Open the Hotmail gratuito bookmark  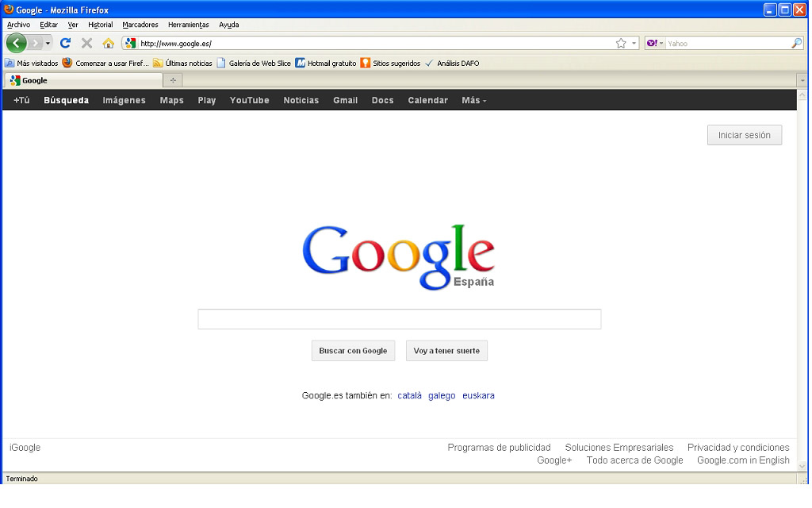326,63
